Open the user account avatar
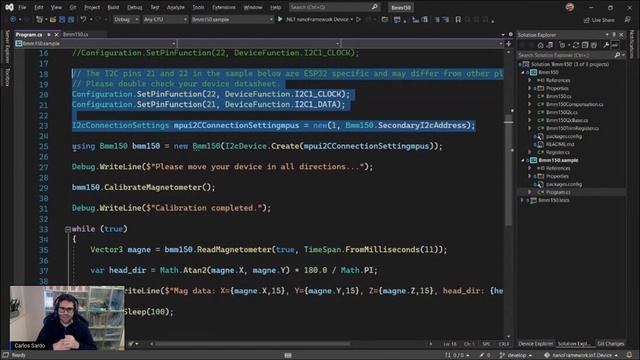640x360 pixels. click(x=570, y=7)
